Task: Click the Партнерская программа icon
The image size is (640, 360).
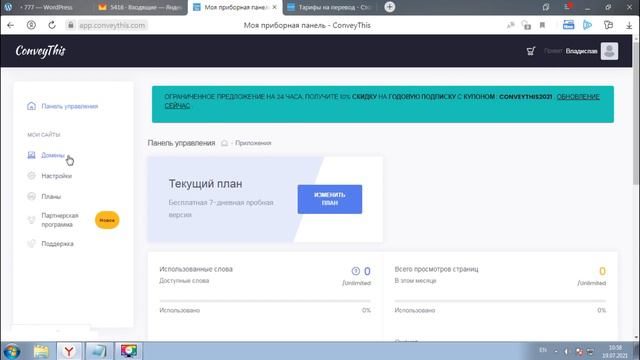Action: 31,220
